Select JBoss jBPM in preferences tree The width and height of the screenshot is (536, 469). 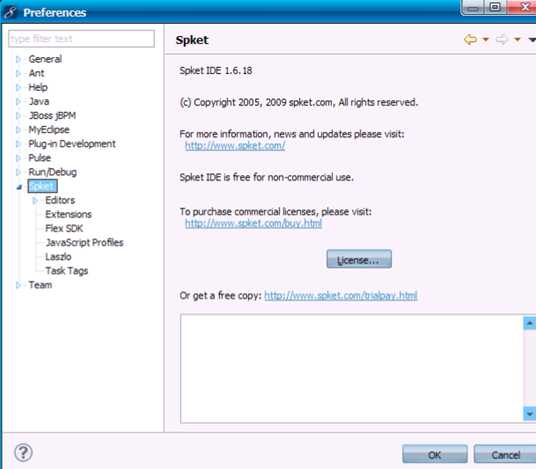pos(52,116)
